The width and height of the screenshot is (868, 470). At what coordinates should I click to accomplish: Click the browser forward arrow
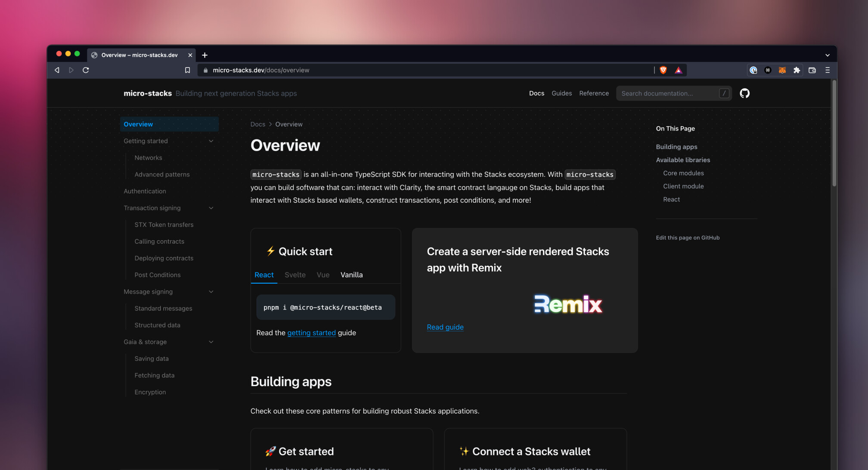71,70
